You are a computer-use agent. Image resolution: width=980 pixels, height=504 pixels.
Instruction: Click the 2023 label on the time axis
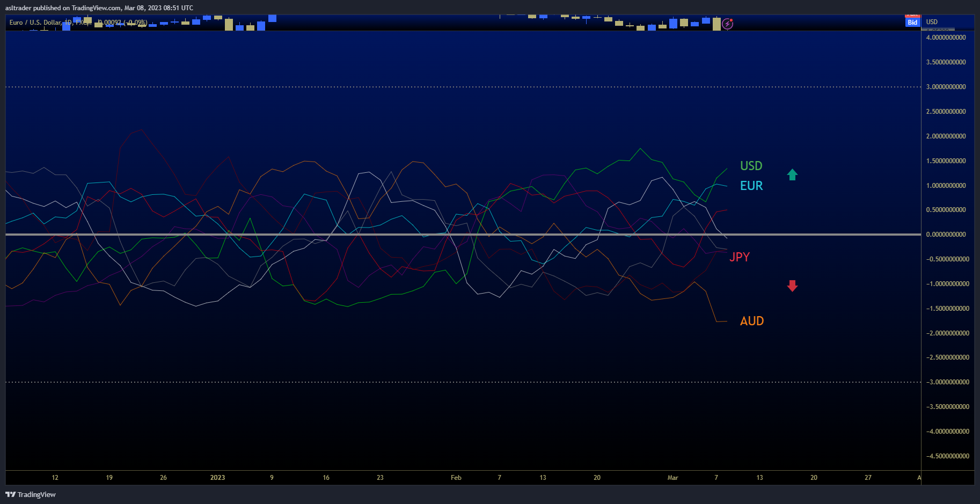click(217, 478)
